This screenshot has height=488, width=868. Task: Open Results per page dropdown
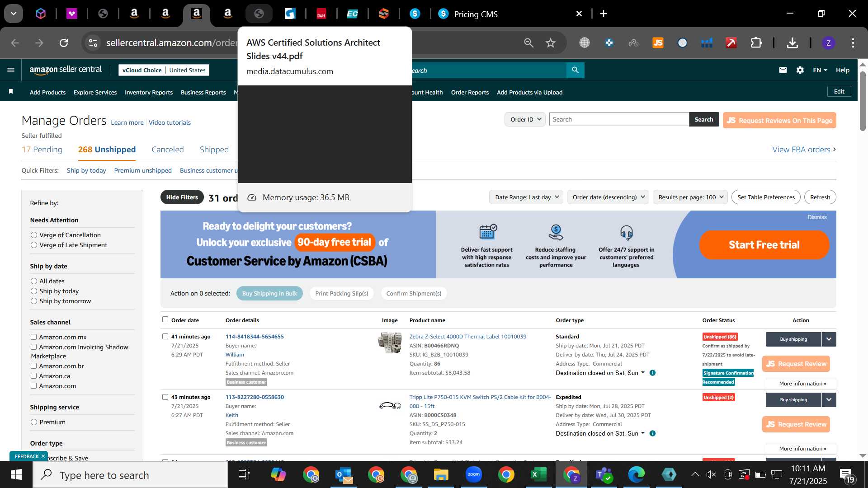point(690,197)
